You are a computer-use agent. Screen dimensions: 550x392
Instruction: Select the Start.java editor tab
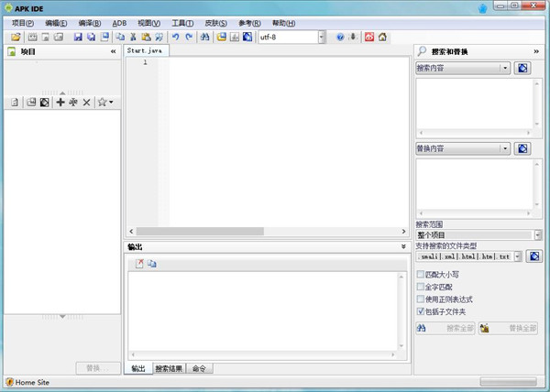[145, 50]
